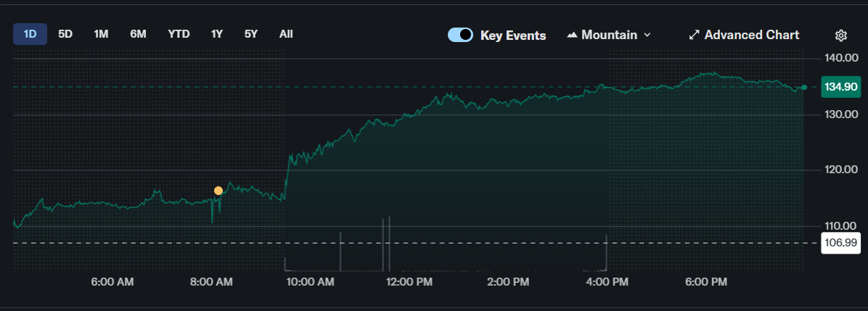
Task: View the 5Y time range
Action: pos(250,34)
